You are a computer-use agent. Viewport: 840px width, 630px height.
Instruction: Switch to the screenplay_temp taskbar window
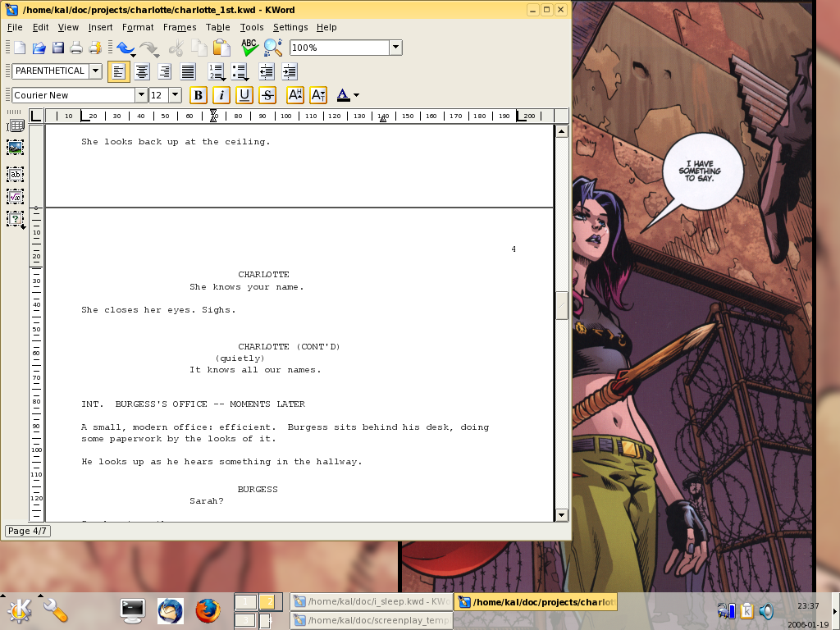pyautogui.click(x=372, y=620)
